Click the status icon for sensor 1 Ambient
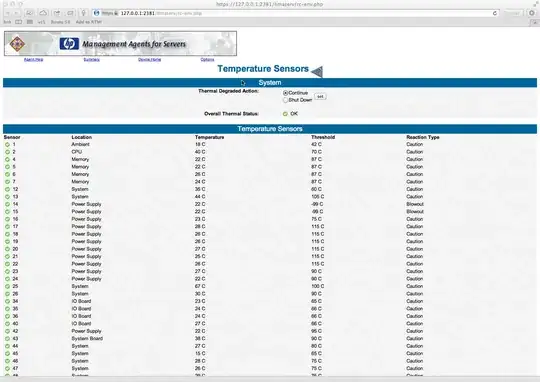540x382 pixels. [x=7, y=145]
